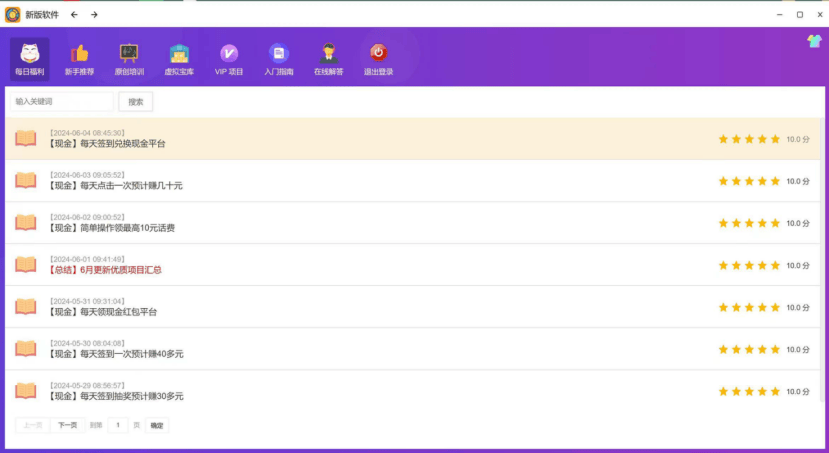Click book icon for 6月更新优质项目汇总
This screenshot has width=829, height=453.
tap(25, 265)
